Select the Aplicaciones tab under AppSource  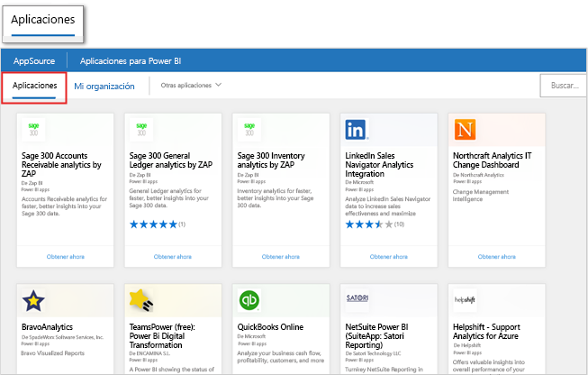[x=34, y=86]
